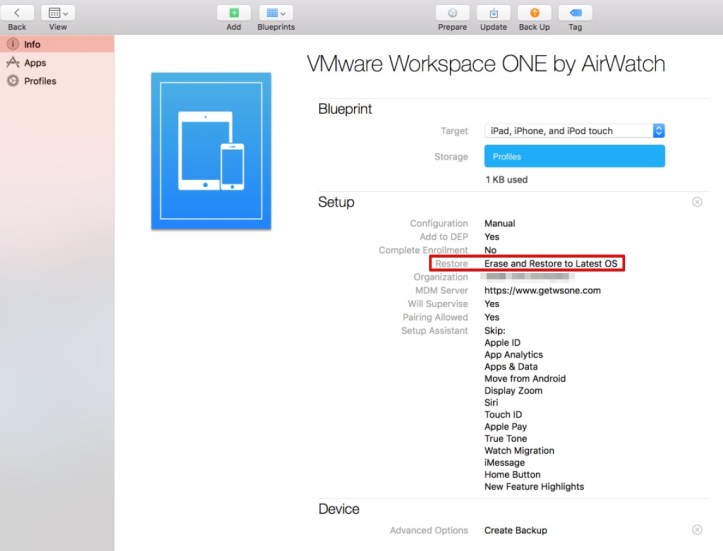Click the Apple ID skip item
This screenshot has width=723, height=551.
pyautogui.click(x=502, y=343)
